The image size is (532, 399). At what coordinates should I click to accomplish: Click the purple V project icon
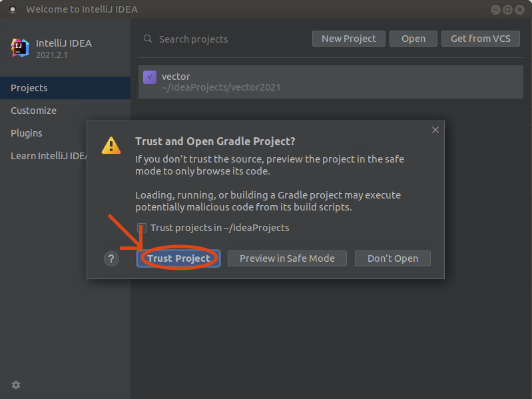point(150,77)
